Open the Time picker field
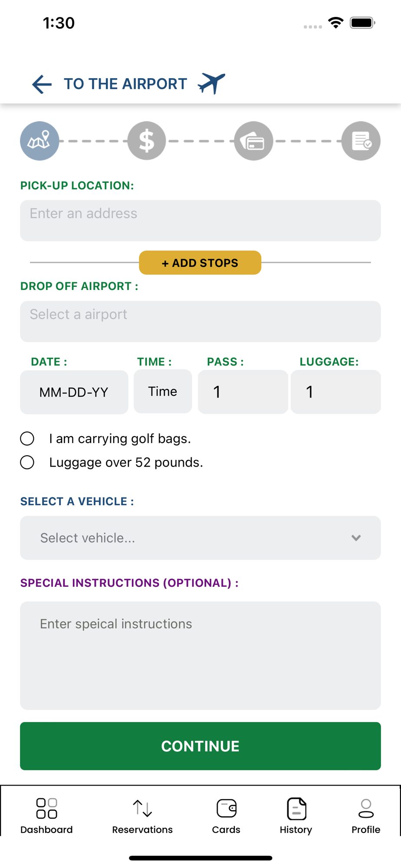The height and width of the screenshot is (868, 401). pos(163,391)
